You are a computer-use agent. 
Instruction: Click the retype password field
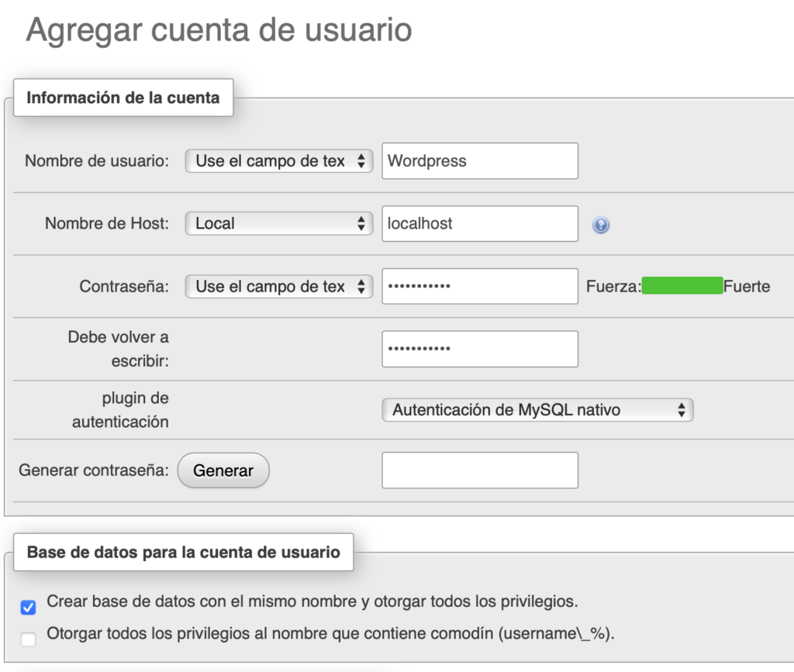pyautogui.click(x=480, y=349)
